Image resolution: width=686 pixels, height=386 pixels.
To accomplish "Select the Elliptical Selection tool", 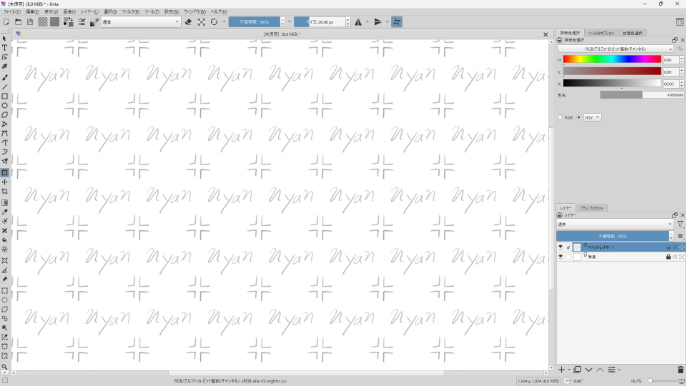I will pyautogui.click(x=4, y=300).
